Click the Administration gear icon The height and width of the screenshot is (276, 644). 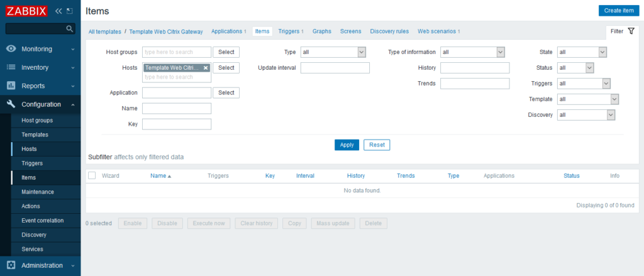coord(11,265)
